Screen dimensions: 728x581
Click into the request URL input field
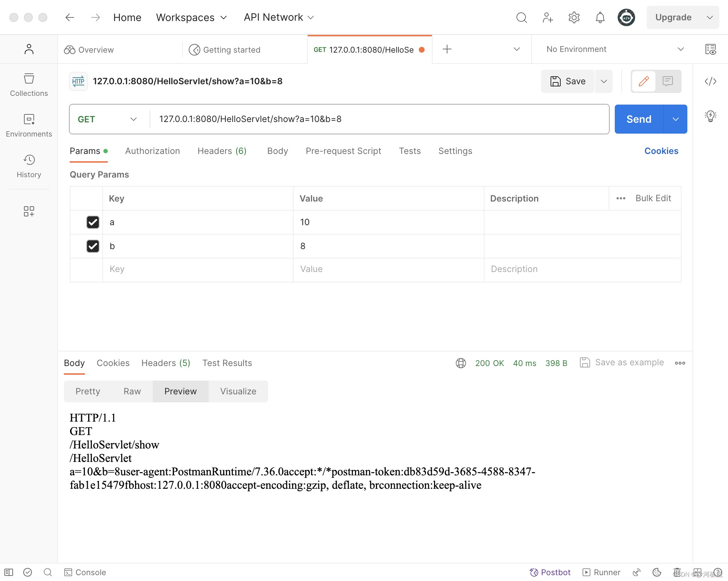click(x=377, y=119)
